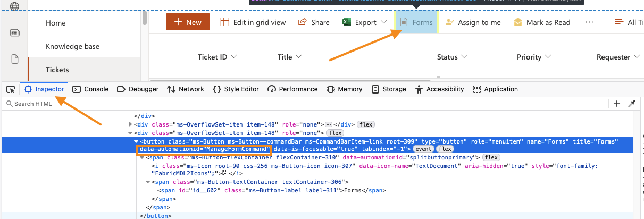Click the eyedropper color picker icon

tap(632, 104)
